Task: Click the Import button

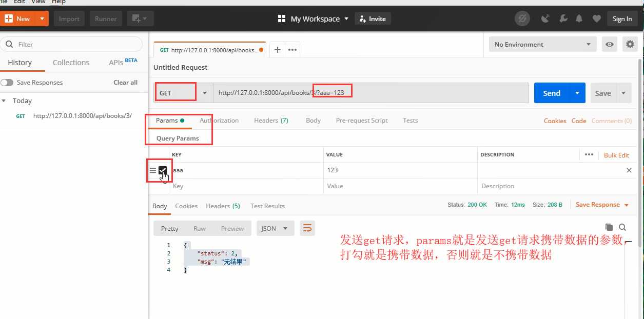Action: (69, 19)
